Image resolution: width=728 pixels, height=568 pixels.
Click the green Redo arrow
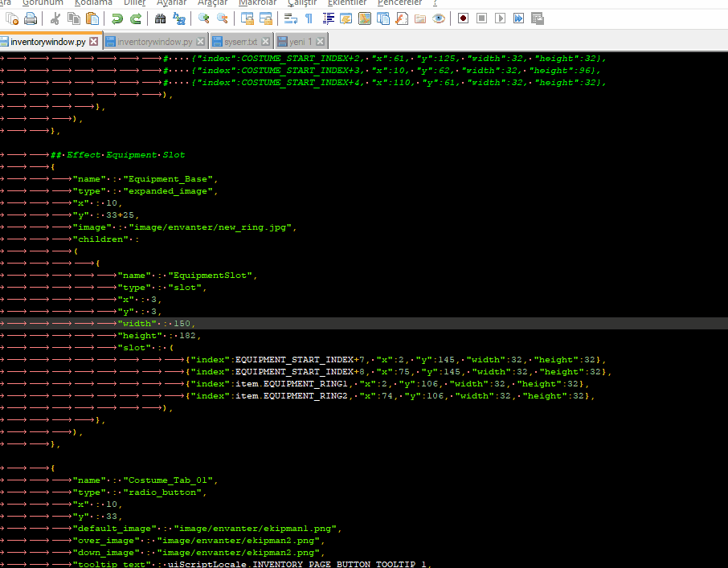pyautogui.click(x=136, y=18)
